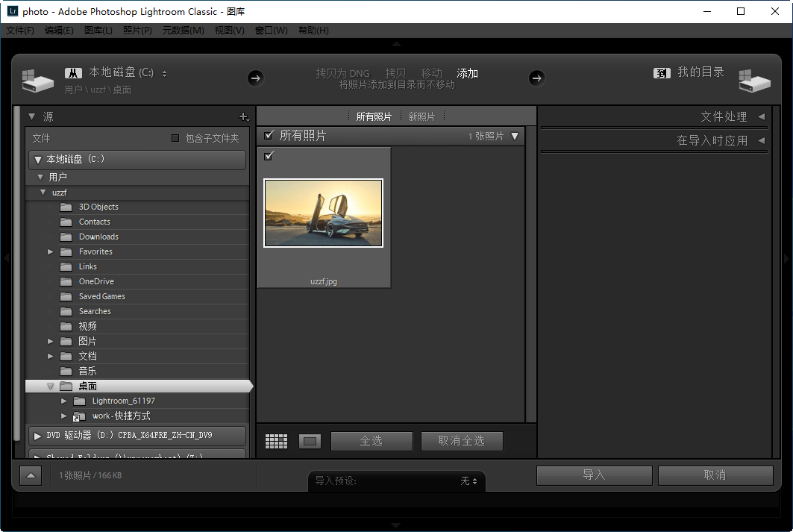Click the 导入 button
793x532 pixels.
pos(594,475)
